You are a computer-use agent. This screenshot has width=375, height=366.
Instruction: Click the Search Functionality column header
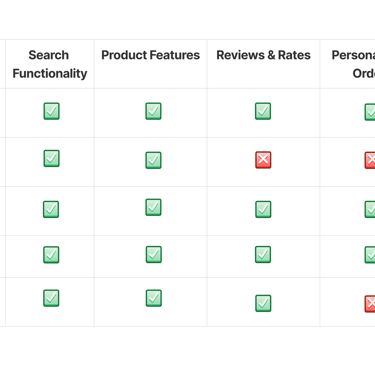(x=50, y=64)
